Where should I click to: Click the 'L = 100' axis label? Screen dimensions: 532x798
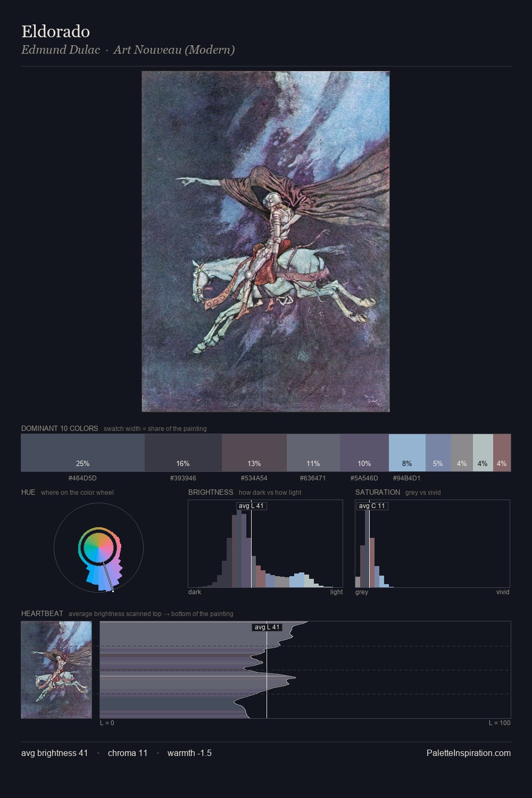click(500, 723)
